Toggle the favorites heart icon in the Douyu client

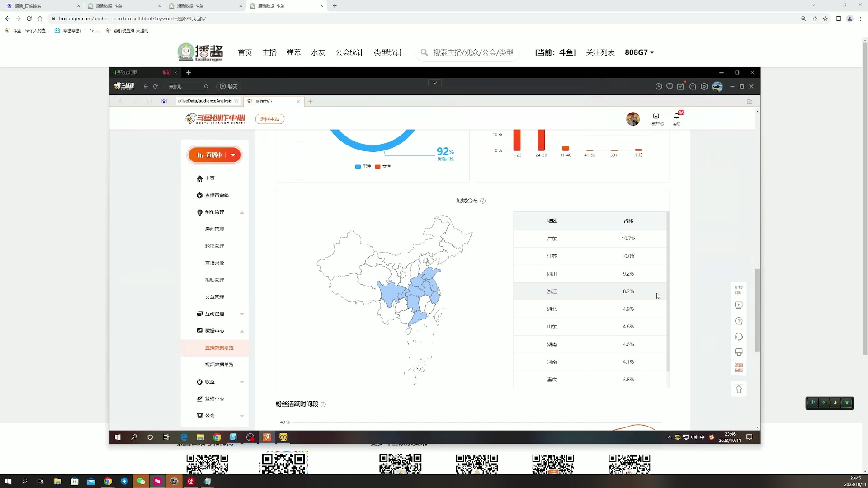click(x=670, y=86)
